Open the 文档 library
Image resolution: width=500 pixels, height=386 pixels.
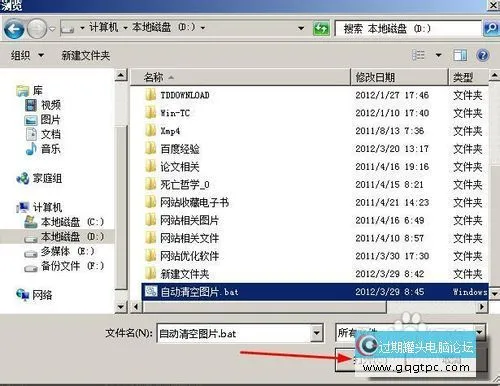(x=43, y=134)
